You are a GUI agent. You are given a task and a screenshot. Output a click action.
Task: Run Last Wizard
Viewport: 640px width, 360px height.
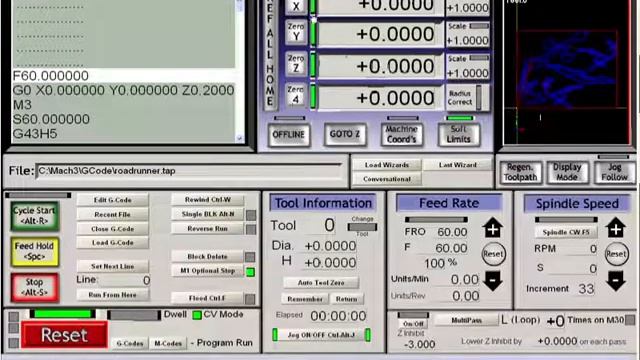(x=458, y=165)
